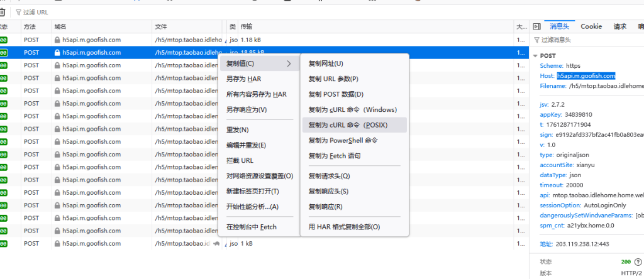Image resolution: width=644 pixels, height=279 pixels.
Task: Click the sessionOption AutoLoginOnly parameter
Action: [583, 205]
